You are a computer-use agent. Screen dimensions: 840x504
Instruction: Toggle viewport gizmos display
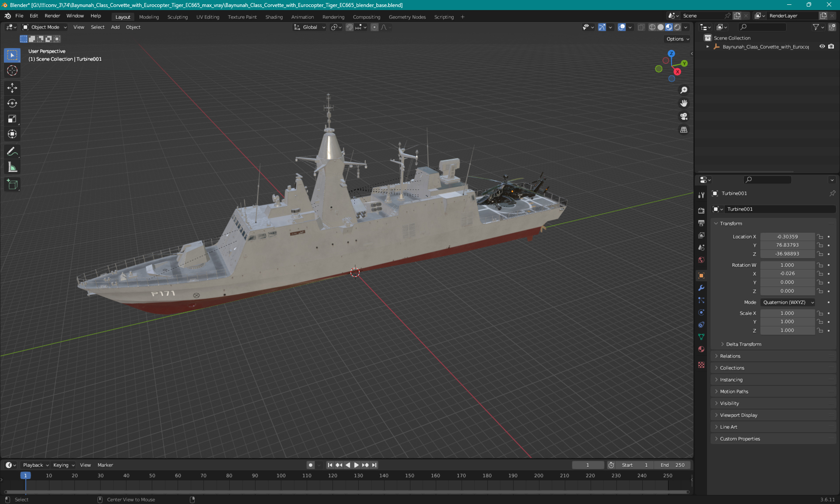click(x=602, y=27)
